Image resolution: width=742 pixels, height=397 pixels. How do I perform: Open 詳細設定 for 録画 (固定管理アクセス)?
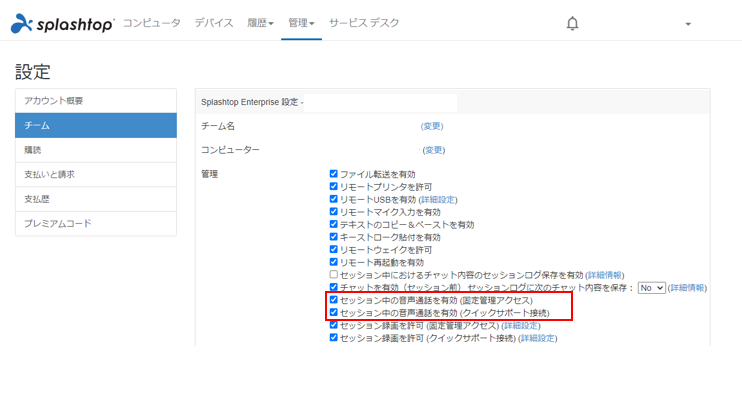click(521, 326)
